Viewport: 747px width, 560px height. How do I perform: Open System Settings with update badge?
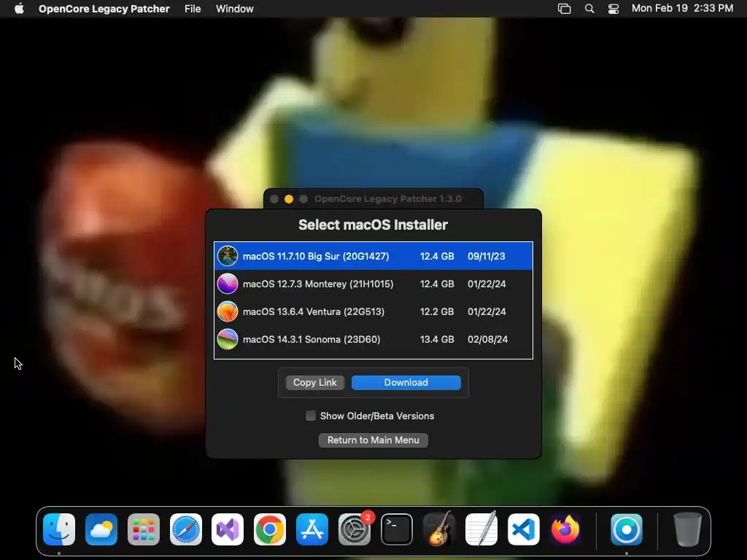point(355,529)
